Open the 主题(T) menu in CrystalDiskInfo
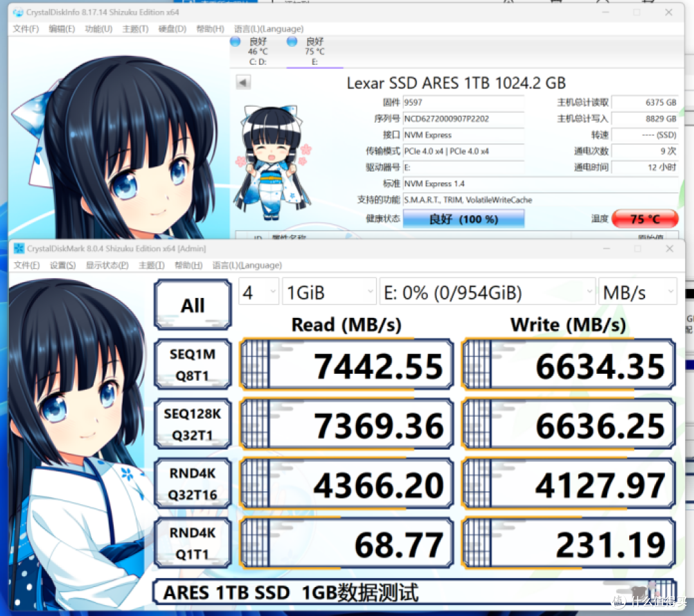Screen dimensions: 694x616 tap(135, 29)
